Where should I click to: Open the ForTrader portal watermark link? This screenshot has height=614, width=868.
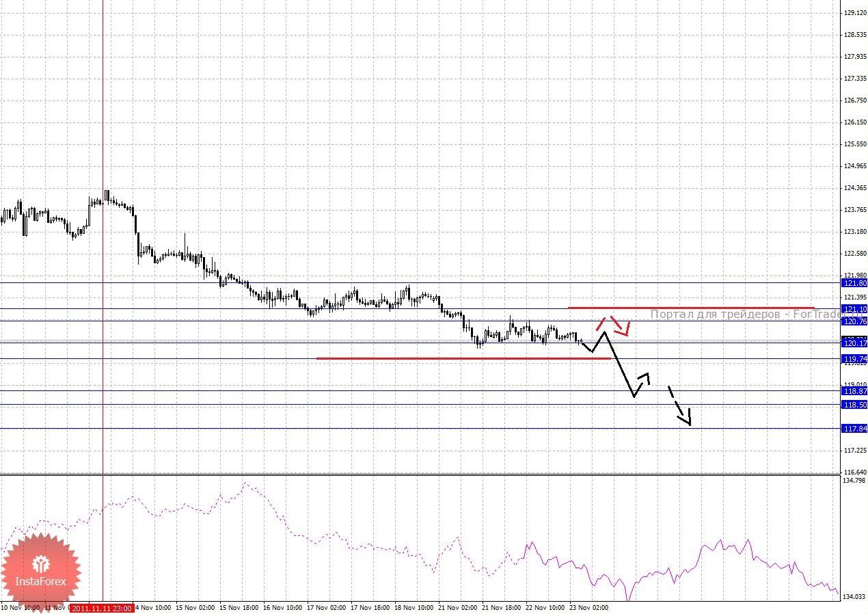(x=746, y=315)
